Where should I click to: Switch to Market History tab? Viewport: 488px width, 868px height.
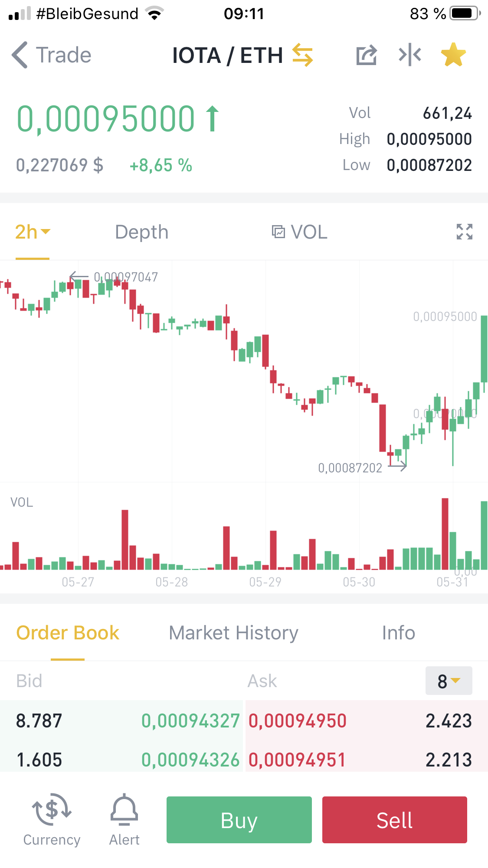(x=233, y=633)
